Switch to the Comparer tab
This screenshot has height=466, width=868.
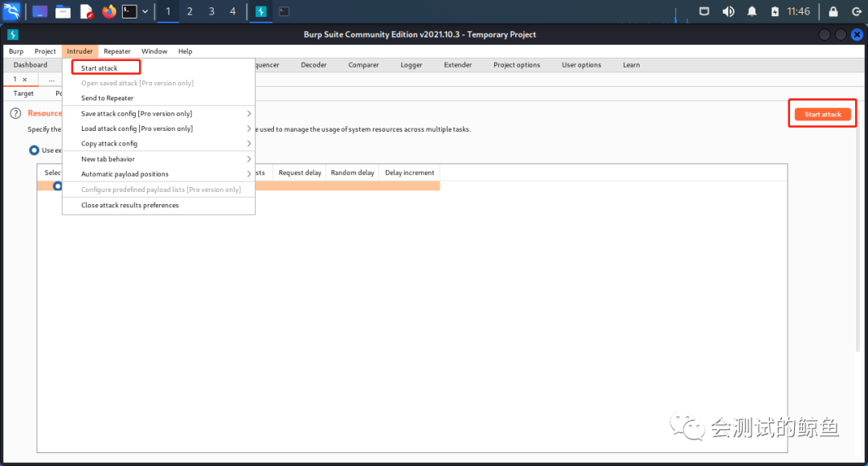tap(363, 65)
